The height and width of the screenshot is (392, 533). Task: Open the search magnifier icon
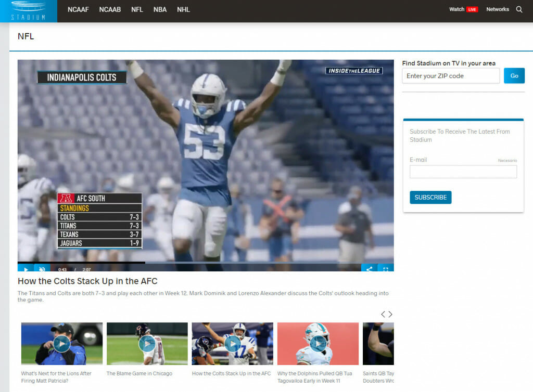tap(519, 9)
